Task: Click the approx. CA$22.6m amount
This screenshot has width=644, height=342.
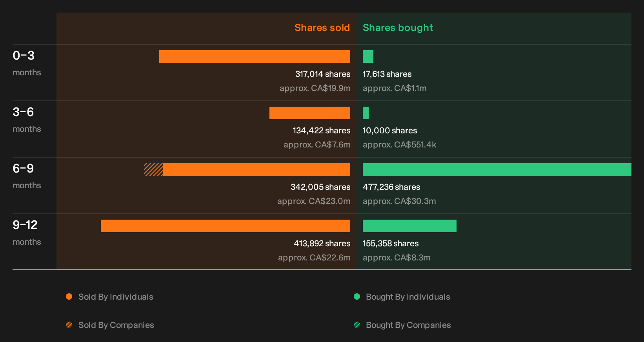Action: tap(314, 258)
